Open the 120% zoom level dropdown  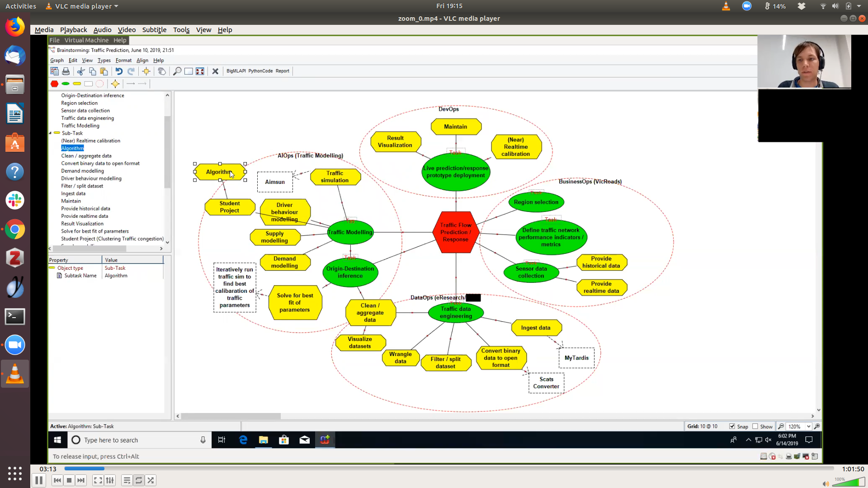click(x=809, y=426)
